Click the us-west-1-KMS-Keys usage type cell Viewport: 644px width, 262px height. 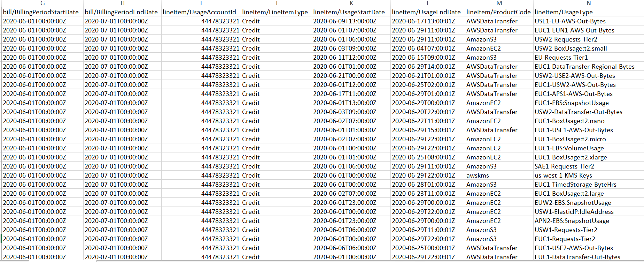click(563, 175)
